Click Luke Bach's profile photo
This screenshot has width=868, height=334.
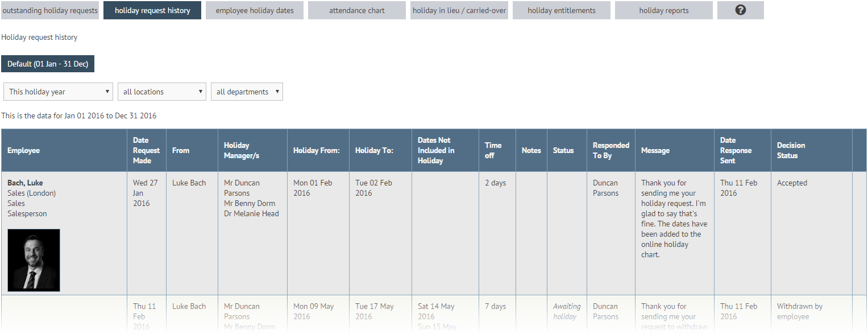point(34,260)
